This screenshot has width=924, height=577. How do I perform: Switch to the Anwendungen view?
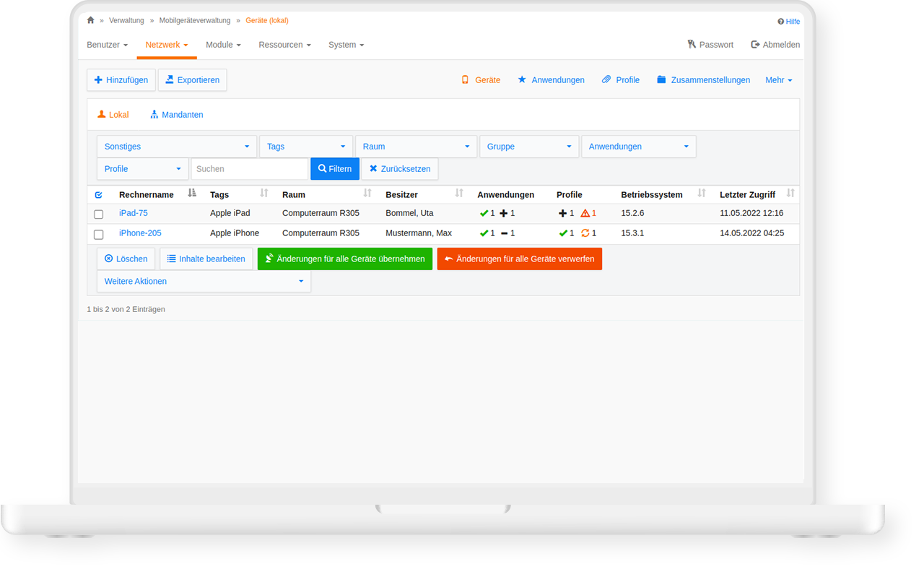tap(551, 80)
